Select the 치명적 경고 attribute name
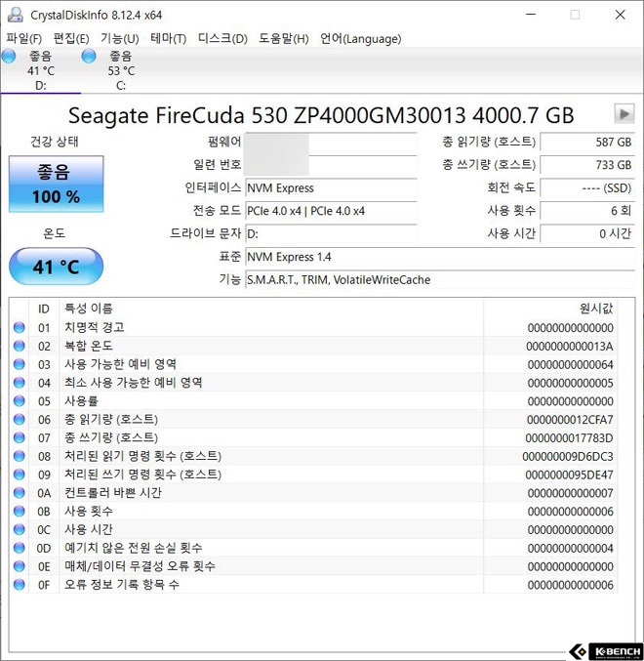 [x=95, y=327]
